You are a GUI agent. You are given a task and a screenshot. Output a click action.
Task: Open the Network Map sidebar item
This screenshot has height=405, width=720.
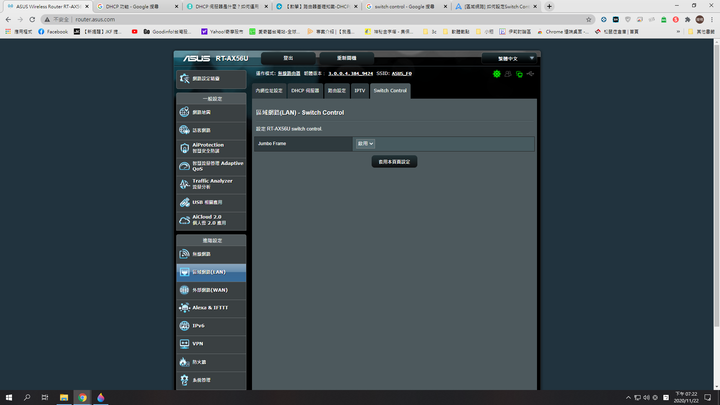pyautogui.click(x=211, y=112)
